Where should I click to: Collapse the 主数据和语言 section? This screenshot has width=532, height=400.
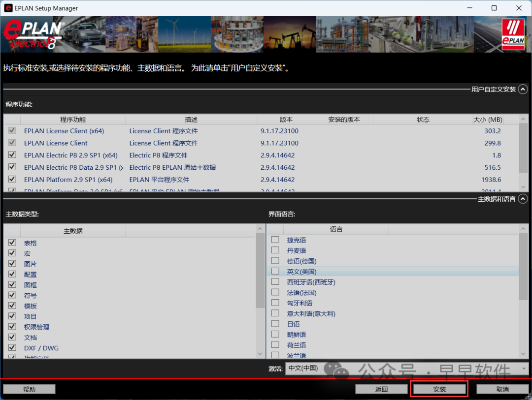coord(523,199)
